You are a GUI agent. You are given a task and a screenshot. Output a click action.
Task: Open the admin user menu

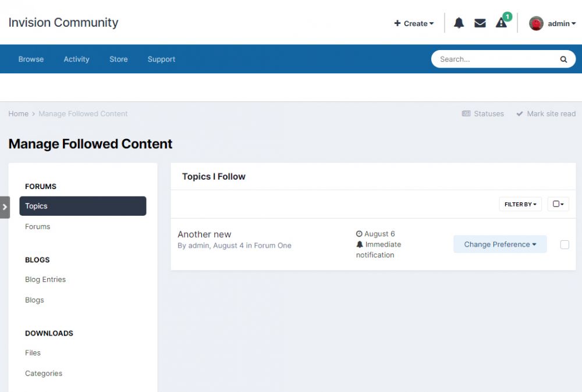562,23
